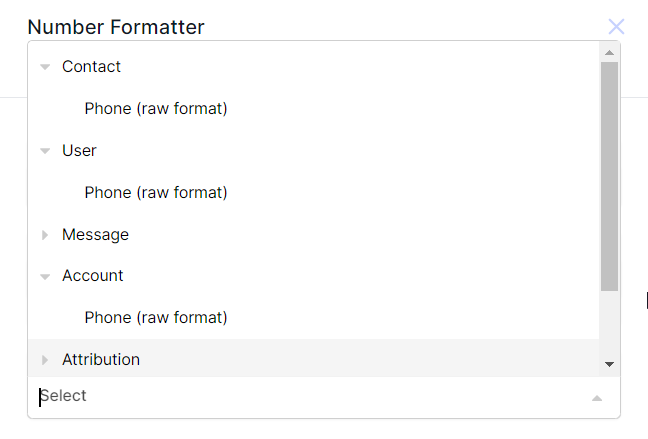The width and height of the screenshot is (648, 439).
Task: Click the Contact category label
Action: click(x=91, y=67)
